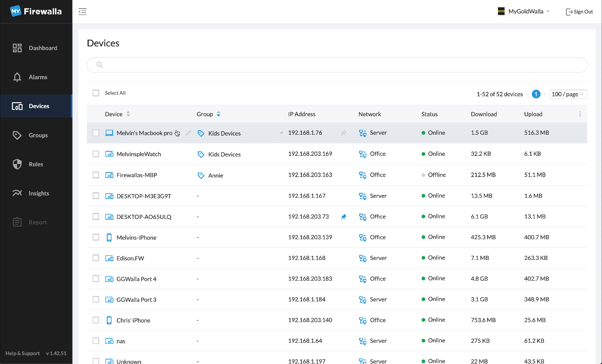
Task: Click the gray pin icon next to 192.168.1.76
Action: coord(343,133)
